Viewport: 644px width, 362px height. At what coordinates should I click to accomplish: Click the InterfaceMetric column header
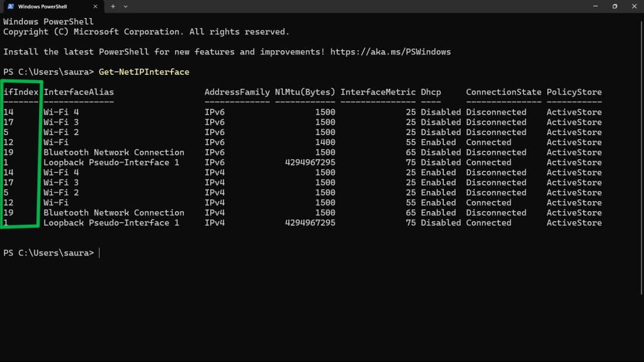point(378,92)
